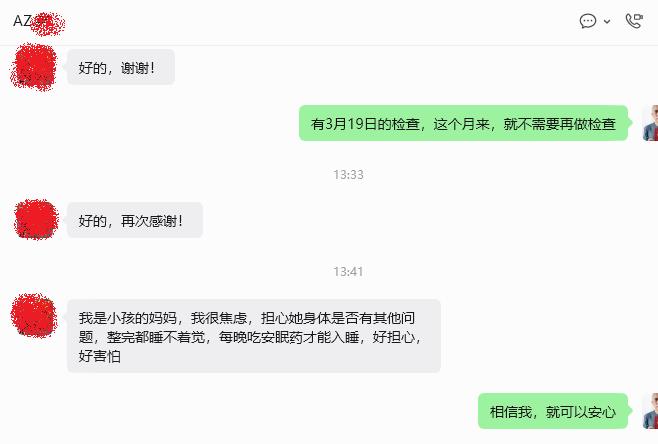Viewport: 658px width, 444px height.
Task: Expand the dropdown arrow beside chat bubble
Action: tap(607, 21)
